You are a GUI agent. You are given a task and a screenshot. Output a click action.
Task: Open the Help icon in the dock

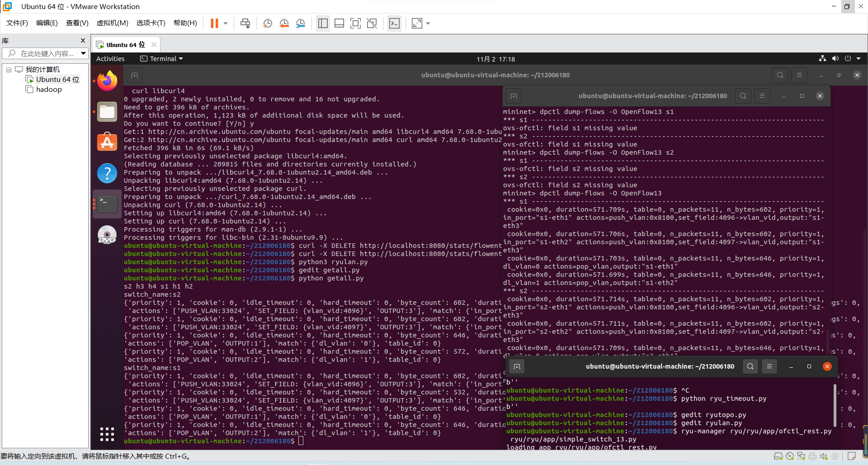(x=107, y=173)
